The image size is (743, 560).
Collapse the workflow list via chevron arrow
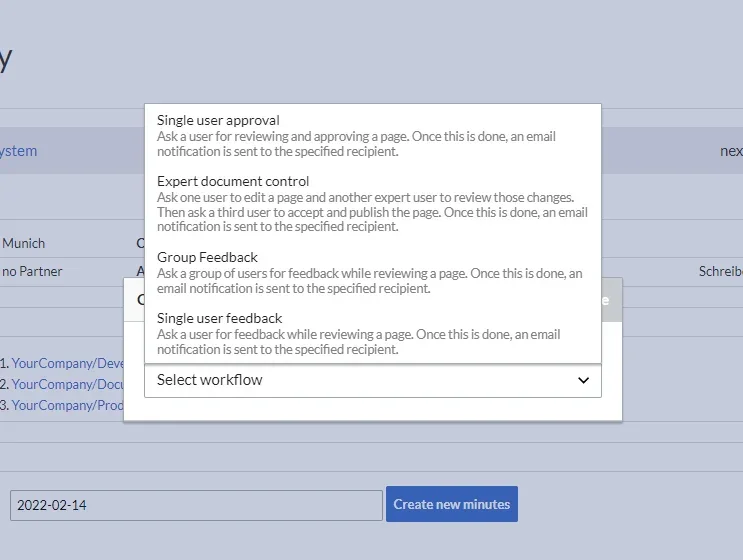click(584, 380)
